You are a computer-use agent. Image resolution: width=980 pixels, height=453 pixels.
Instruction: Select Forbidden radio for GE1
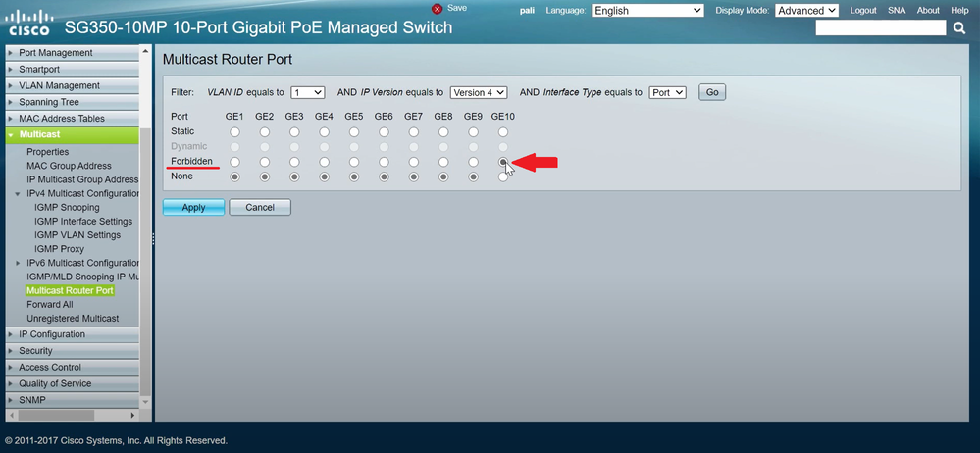pos(234,162)
